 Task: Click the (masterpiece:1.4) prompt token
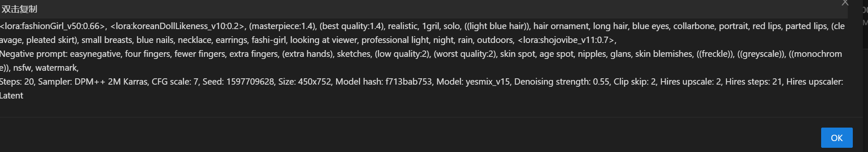[282, 26]
